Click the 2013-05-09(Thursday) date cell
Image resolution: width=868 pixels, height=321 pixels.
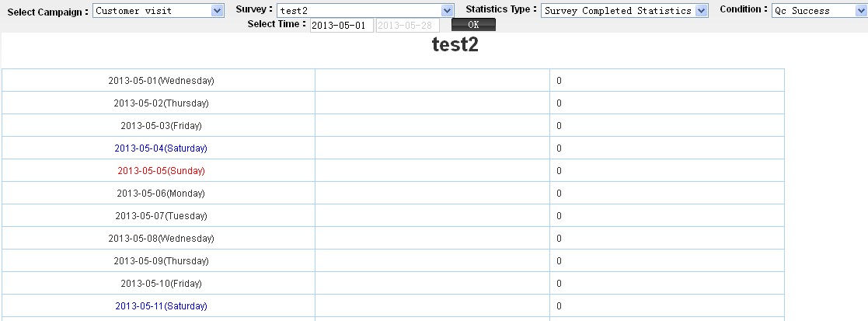[161, 261]
